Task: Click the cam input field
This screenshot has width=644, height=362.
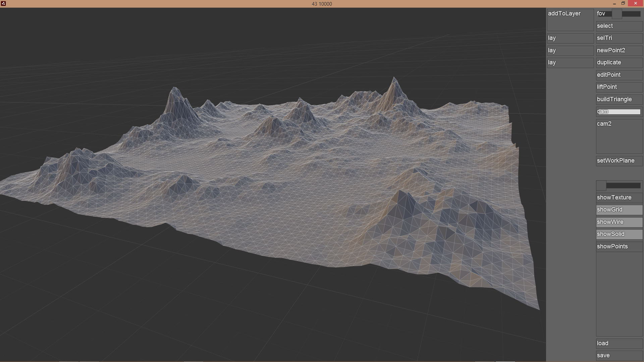Action: 619,112
